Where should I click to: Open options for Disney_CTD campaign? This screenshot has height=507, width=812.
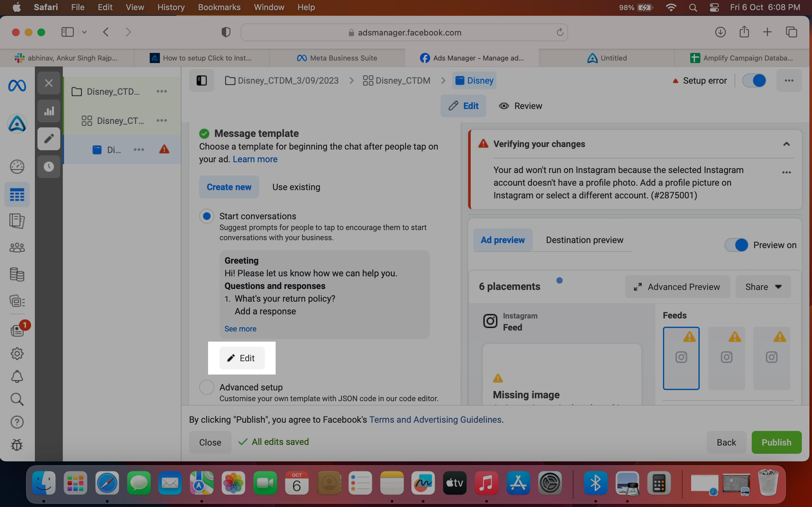click(x=162, y=92)
